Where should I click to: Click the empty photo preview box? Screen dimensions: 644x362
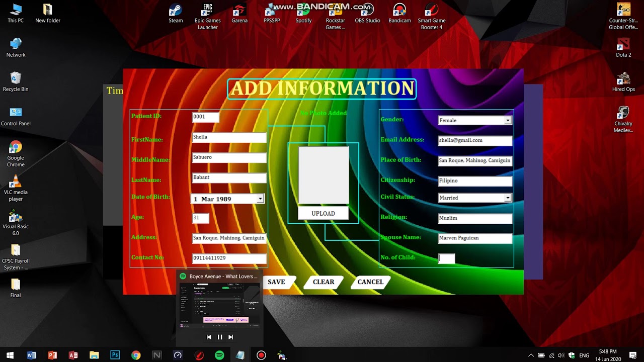click(324, 175)
